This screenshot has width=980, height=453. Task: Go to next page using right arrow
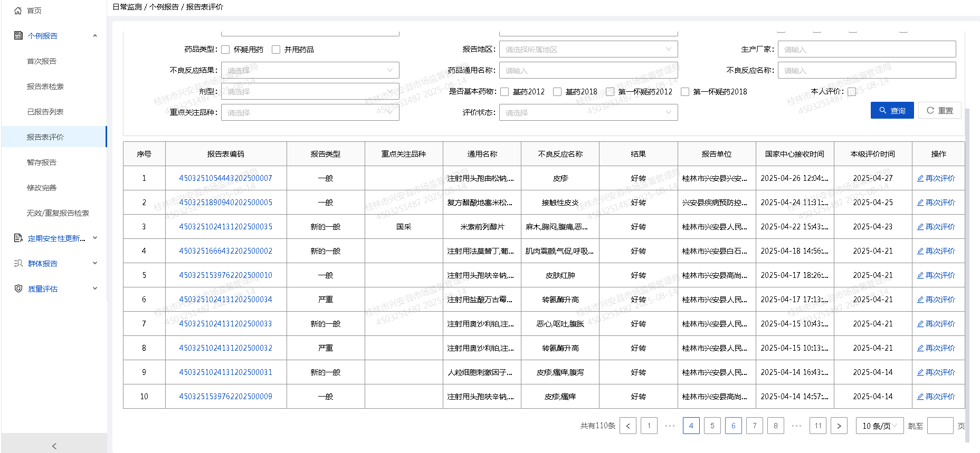pos(839,426)
